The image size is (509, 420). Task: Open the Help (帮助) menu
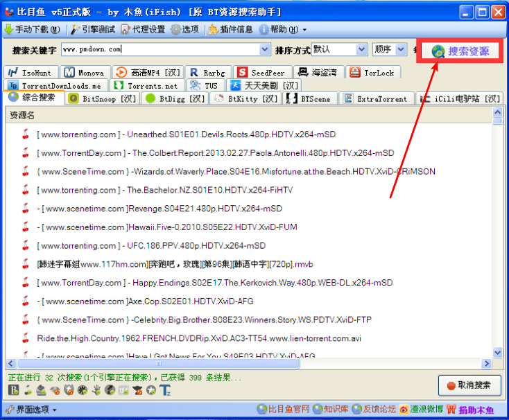point(279,30)
